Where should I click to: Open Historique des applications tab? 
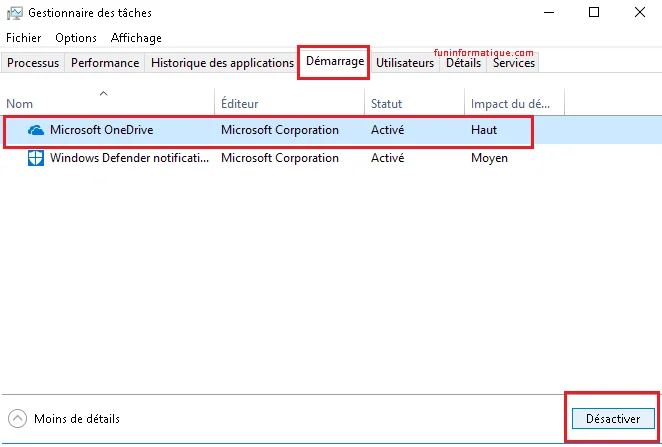pos(222,63)
